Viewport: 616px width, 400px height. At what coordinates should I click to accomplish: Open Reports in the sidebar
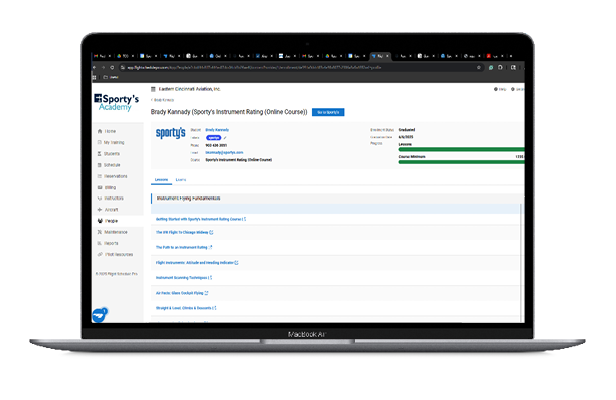point(111,242)
